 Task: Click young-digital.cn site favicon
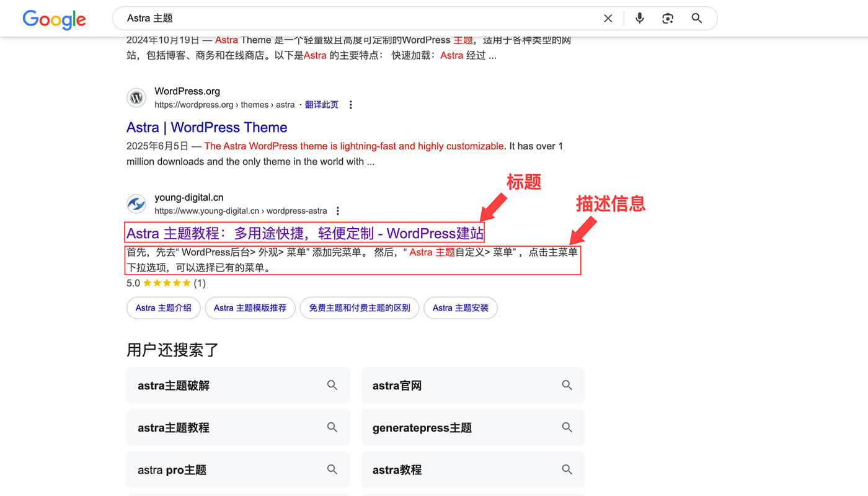pos(136,204)
